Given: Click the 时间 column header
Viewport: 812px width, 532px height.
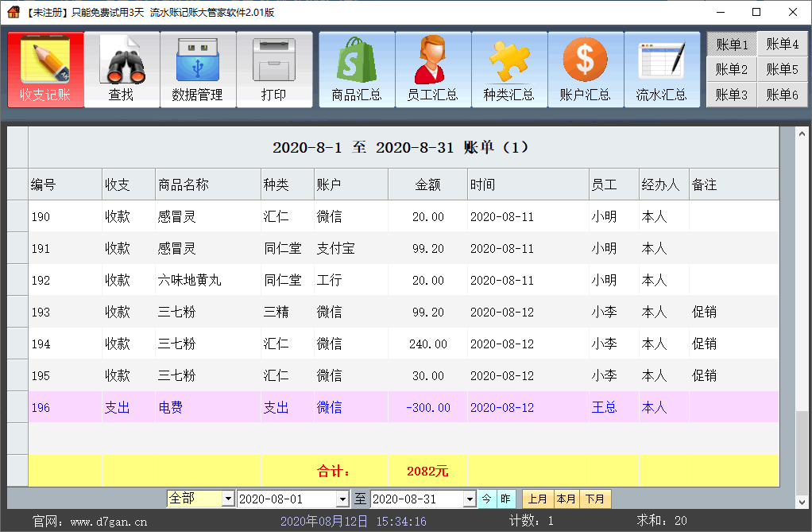Looking at the screenshot, I should [528, 184].
